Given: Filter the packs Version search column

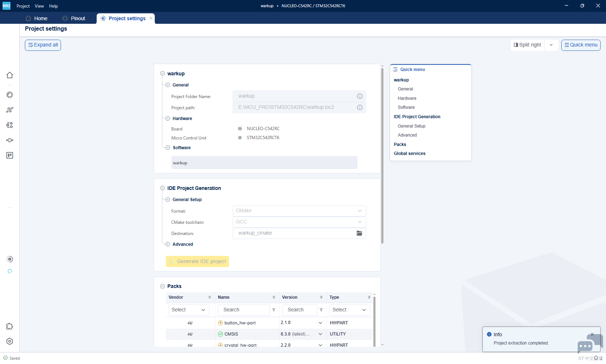Looking at the screenshot, I should [x=321, y=310].
